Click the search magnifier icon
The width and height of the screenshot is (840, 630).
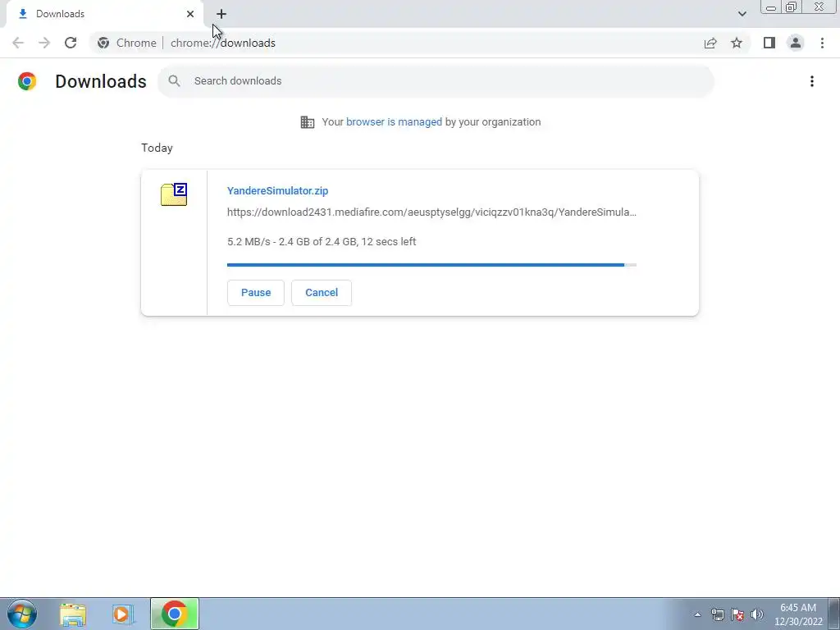click(174, 81)
